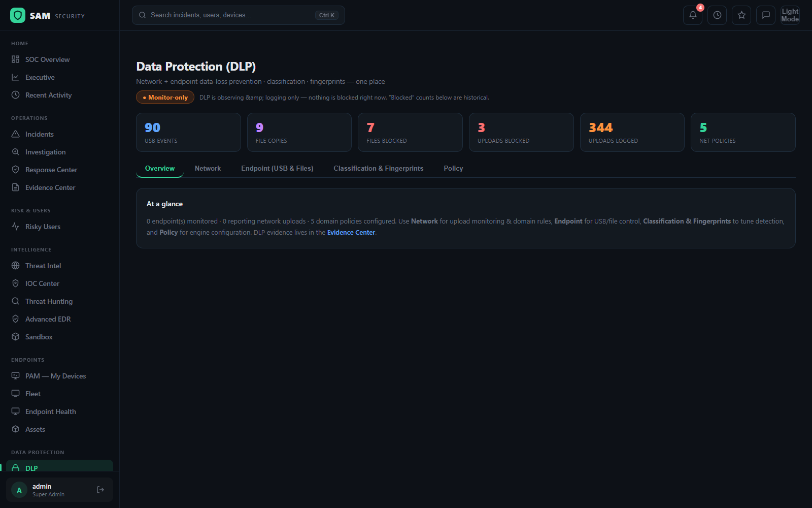Toggle Light Mode theme button
812x508 pixels.
click(790, 15)
